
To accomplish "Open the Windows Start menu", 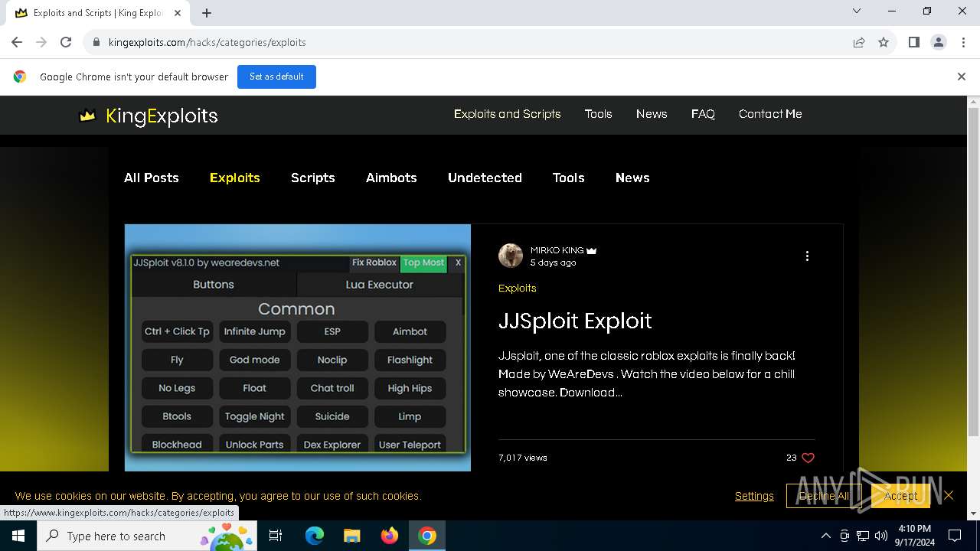I will (x=18, y=536).
